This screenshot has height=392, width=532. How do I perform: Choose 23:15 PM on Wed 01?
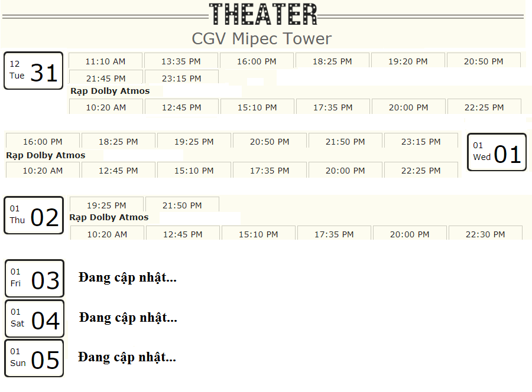click(x=421, y=141)
